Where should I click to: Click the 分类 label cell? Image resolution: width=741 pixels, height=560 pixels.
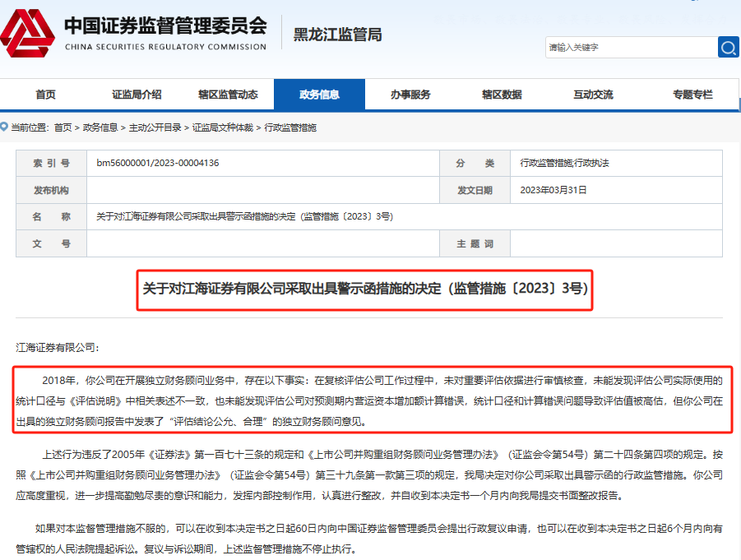point(475,164)
